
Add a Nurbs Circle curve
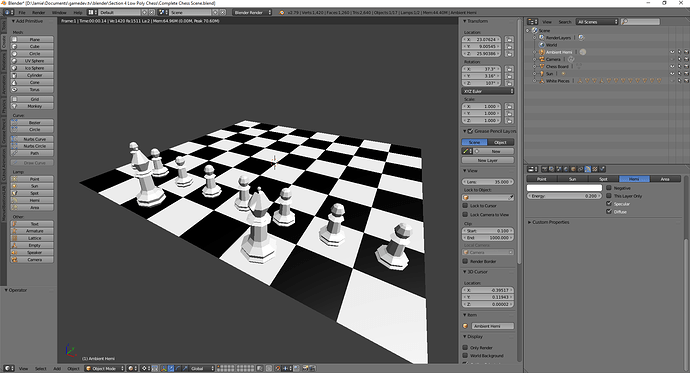(x=32, y=146)
